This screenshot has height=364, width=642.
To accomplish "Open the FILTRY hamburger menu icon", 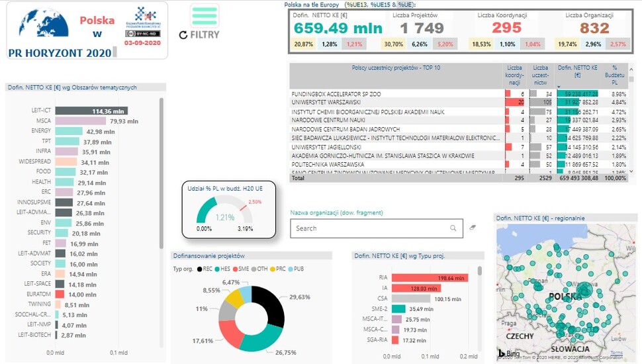I will click(205, 15).
